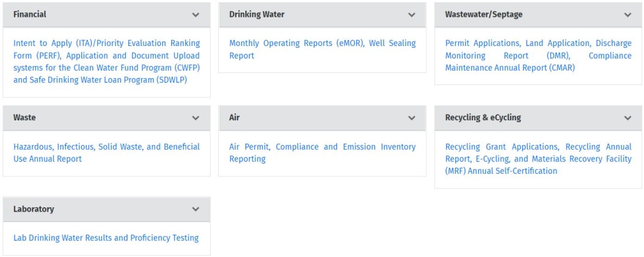Click the Wastewater/Septage header title
The image size is (644, 257).
(x=483, y=14)
